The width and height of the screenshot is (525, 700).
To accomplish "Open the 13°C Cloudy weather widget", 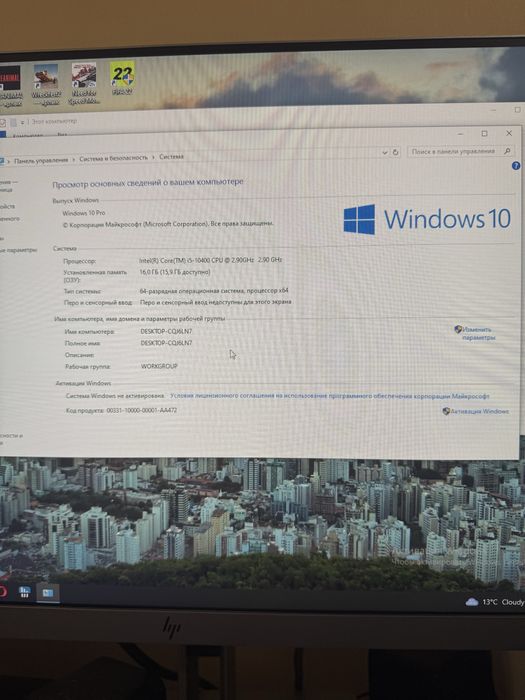I will point(495,602).
